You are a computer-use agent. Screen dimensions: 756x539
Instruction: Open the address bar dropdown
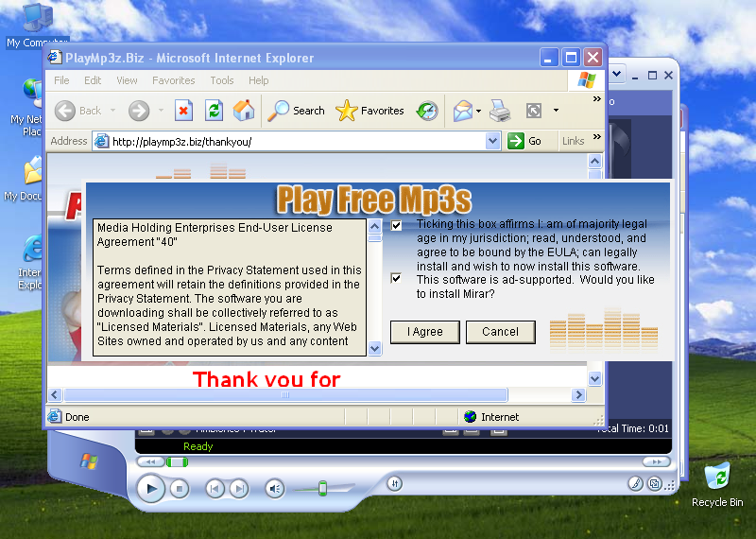pyautogui.click(x=492, y=142)
